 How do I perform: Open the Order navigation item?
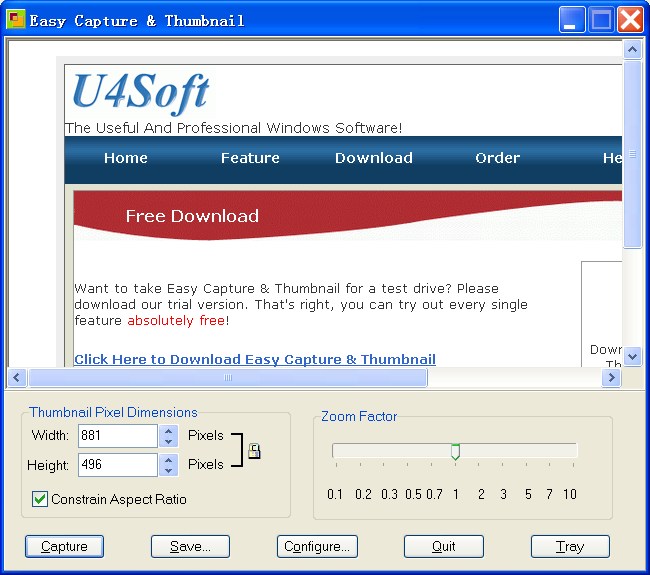tap(497, 158)
